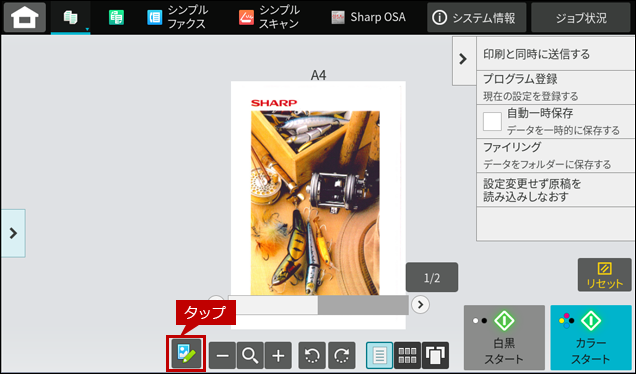Tap the magnifier zoom icon
This screenshot has height=374, width=636.
pyautogui.click(x=250, y=356)
